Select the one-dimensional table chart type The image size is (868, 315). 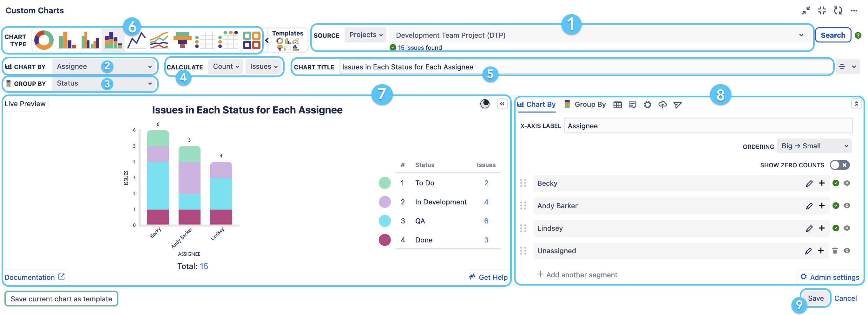point(205,40)
